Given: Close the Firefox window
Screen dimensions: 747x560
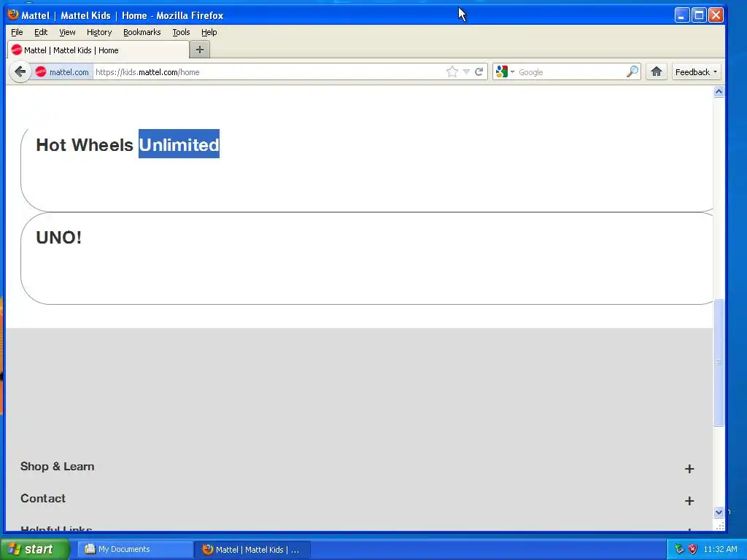Looking at the screenshot, I should point(716,15).
